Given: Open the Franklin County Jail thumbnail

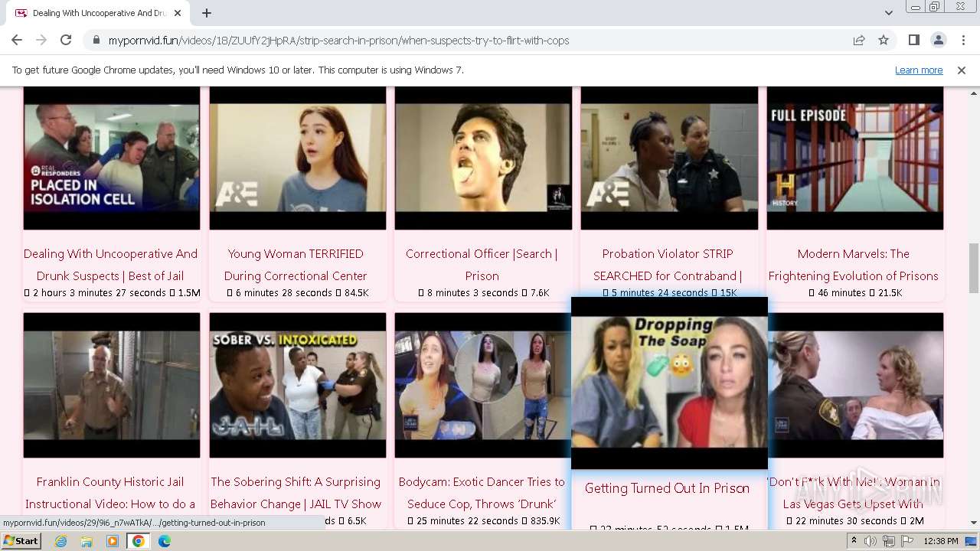Looking at the screenshot, I should (112, 385).
